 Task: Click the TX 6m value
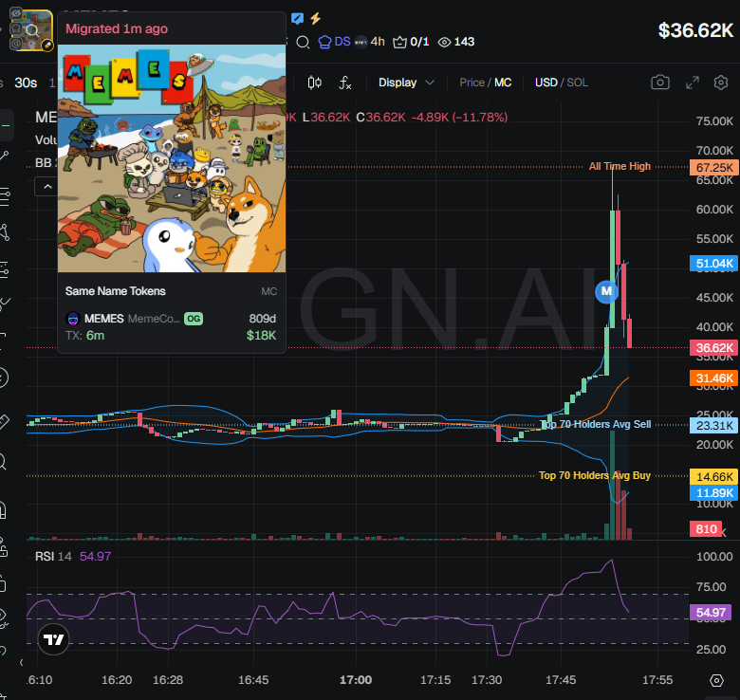tap(95, 336)
